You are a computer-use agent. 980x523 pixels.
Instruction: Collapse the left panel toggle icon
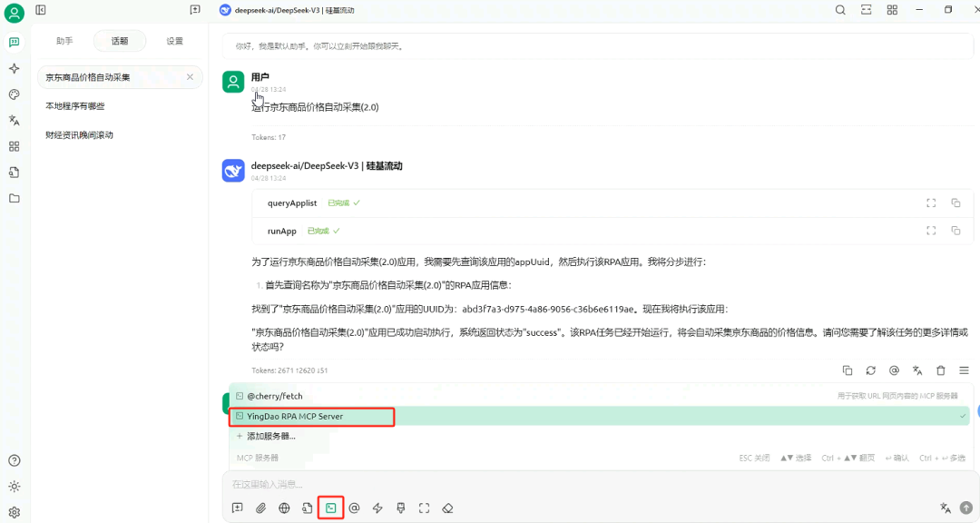41,10
